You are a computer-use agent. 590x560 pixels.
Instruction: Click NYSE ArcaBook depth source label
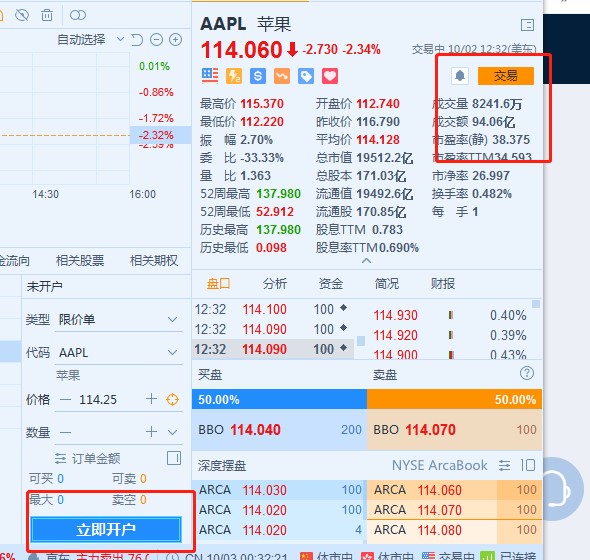coord(439,466)
